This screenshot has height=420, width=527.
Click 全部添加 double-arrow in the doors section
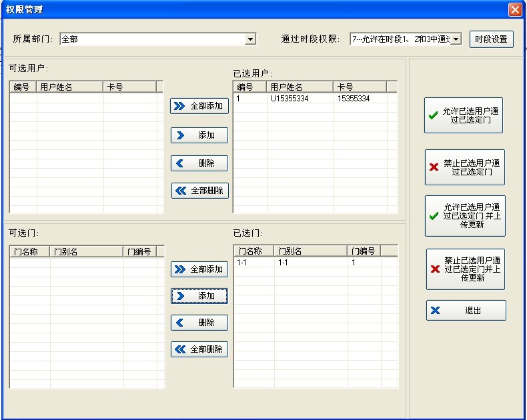tap(199, 269)
